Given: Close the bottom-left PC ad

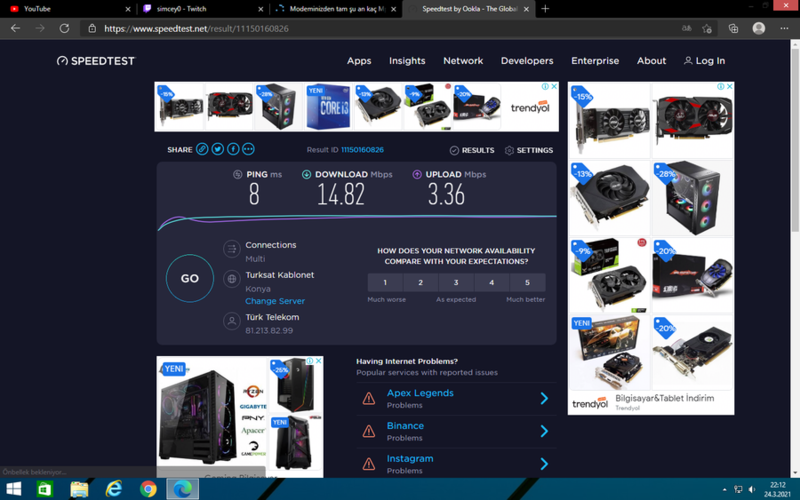Looking at the screenshot, I should (318, 361).
